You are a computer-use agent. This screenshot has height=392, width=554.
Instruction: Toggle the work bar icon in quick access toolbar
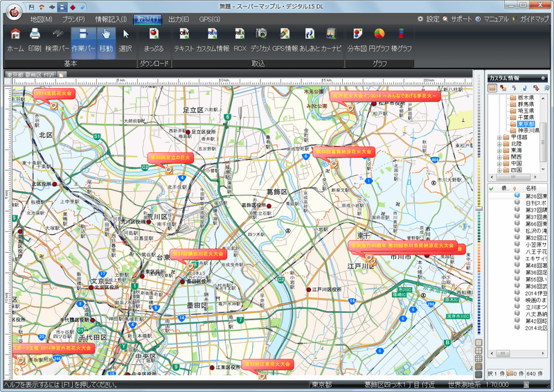(x=62, y=7)
